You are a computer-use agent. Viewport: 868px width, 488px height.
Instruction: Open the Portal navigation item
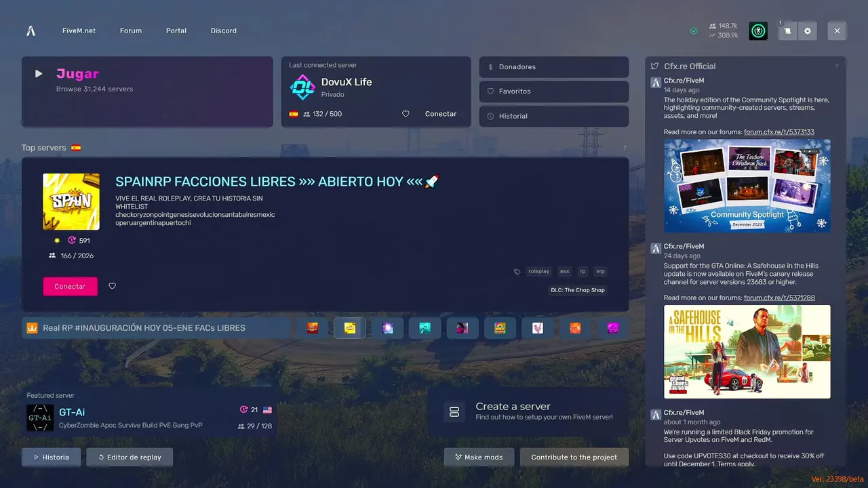click(176, 30)
